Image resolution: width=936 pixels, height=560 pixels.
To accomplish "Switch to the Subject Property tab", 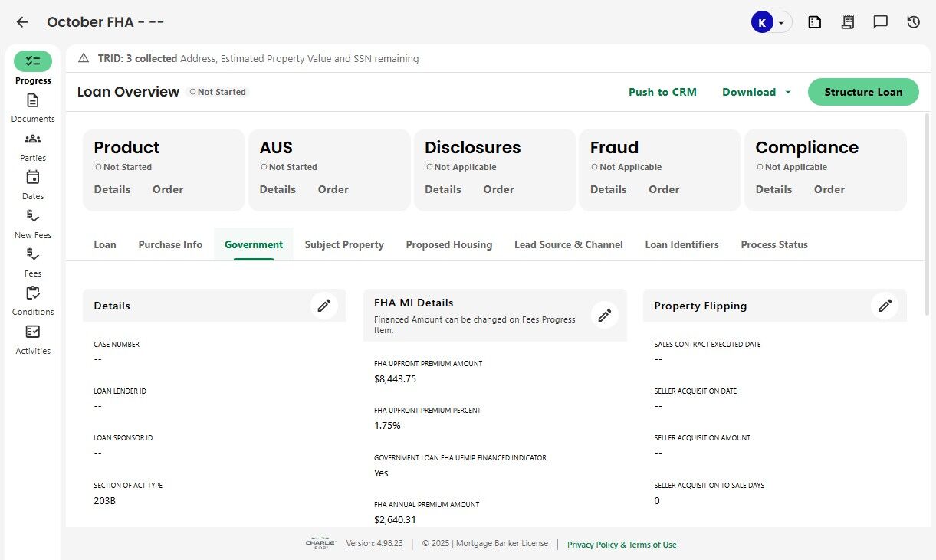I will tap(344, 244).
